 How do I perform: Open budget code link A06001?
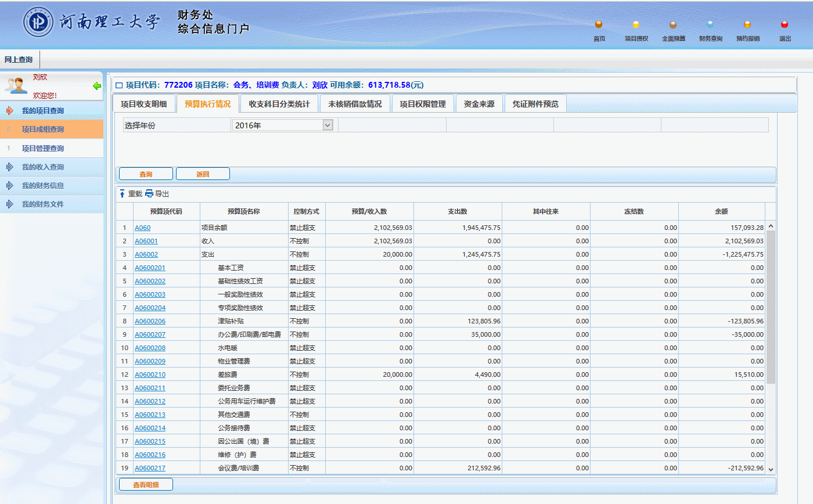(x=146, y=241)
